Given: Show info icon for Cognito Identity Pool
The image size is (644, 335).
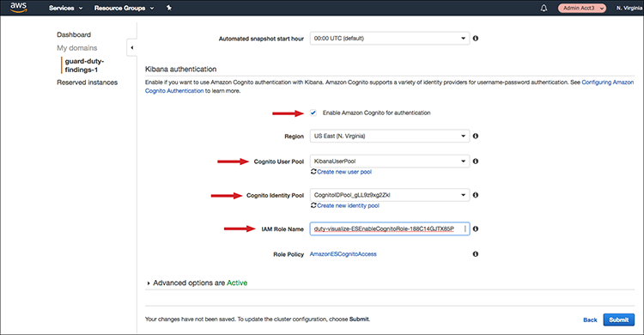Looking at the screenshot, I should (x=475, y=195).
